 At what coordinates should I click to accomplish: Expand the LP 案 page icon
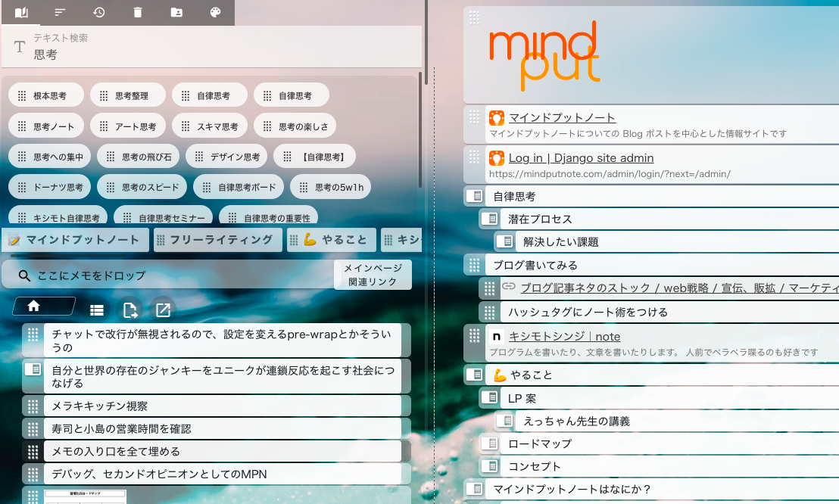[x=490, y=398]
